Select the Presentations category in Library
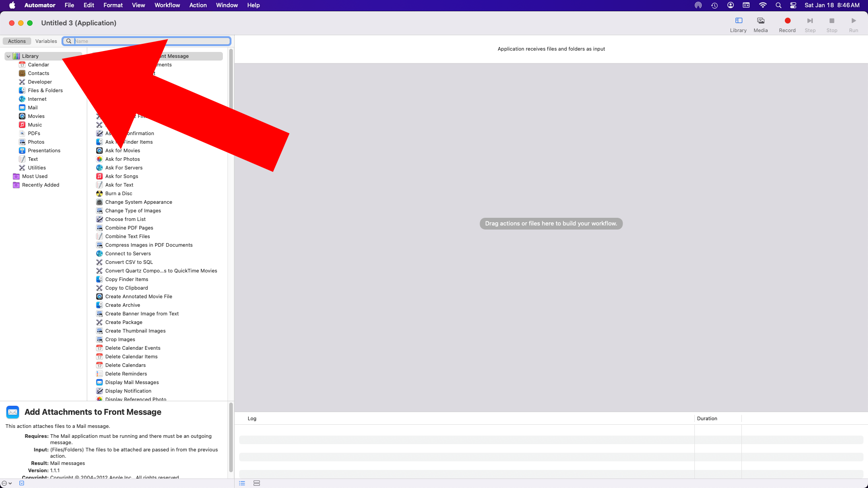The height and width of the screenshot is (488, 868). click(x=44, y=150)
